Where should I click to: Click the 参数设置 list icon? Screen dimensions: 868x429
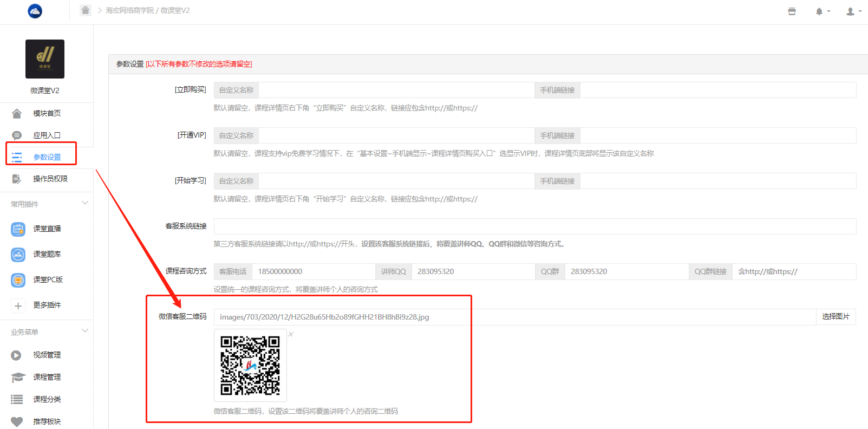coord(17,157)
